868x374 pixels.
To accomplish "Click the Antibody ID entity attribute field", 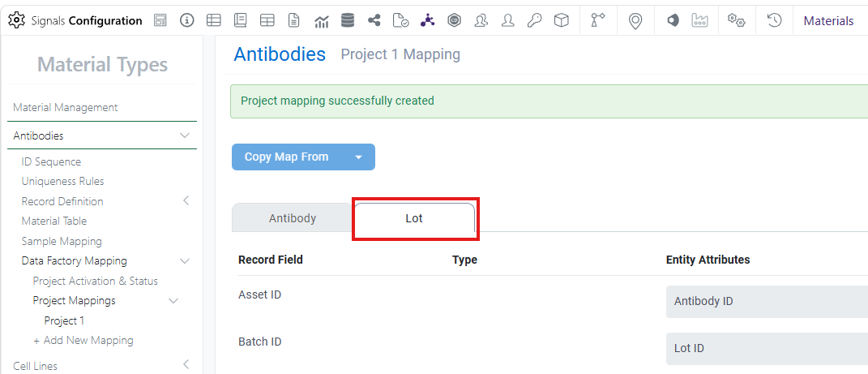I will 767,302.
